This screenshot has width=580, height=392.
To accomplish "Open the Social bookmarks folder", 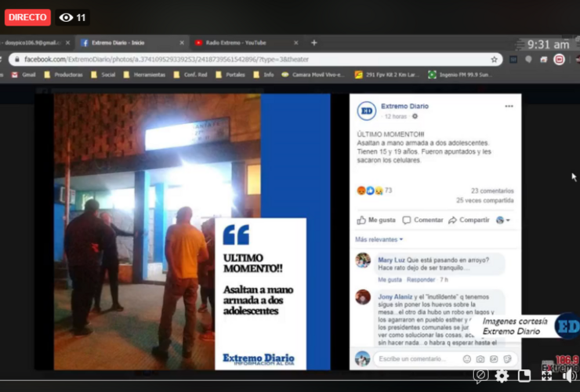I will click(x=103, y=74).
